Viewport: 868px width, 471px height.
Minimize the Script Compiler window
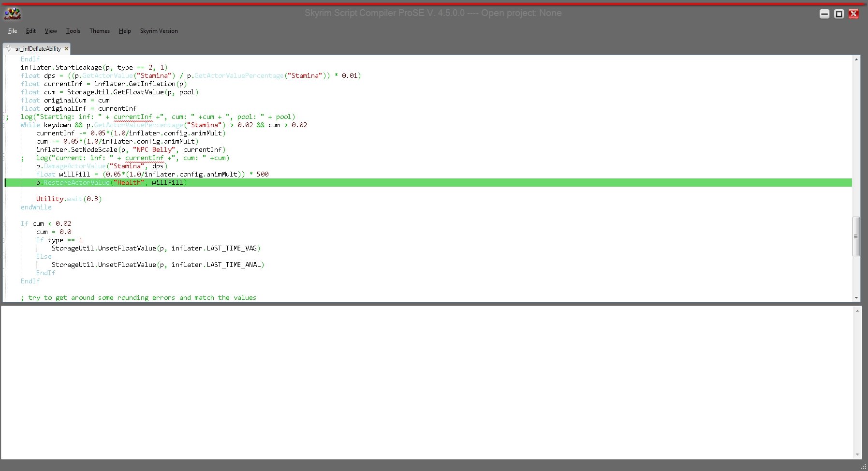824,14
